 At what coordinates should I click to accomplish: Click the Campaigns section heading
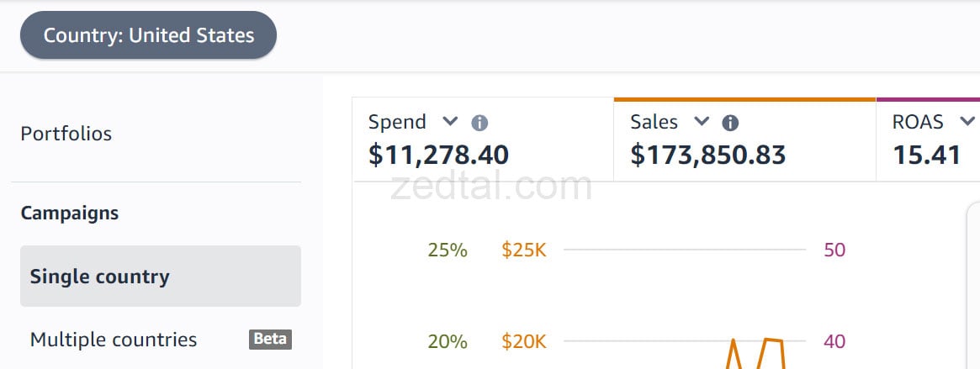coord(70,213)
